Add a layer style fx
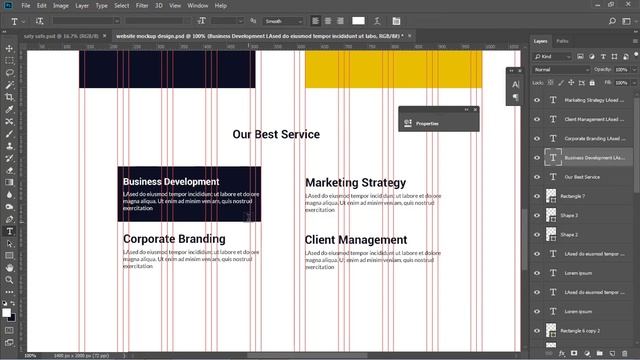Viewport: 640px width, 360px height. point(562,353)
